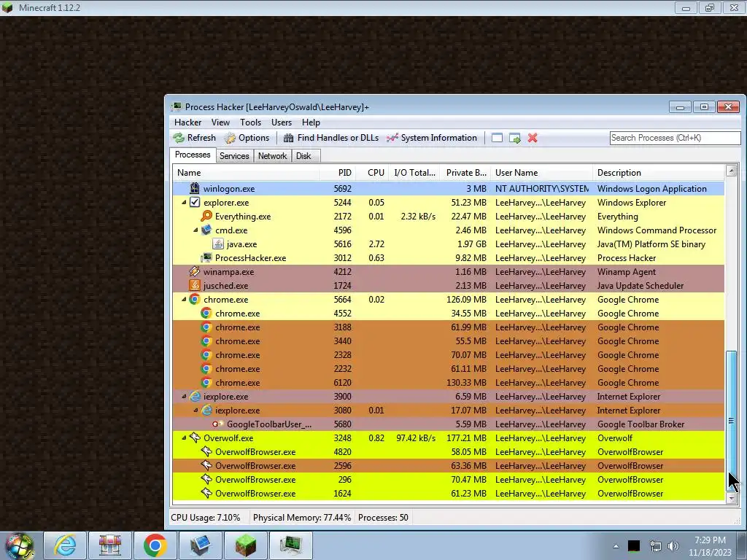Open Google Chrome from the taskbar
This screenshot has height=560, width=747.
click(x=155, y=545)
